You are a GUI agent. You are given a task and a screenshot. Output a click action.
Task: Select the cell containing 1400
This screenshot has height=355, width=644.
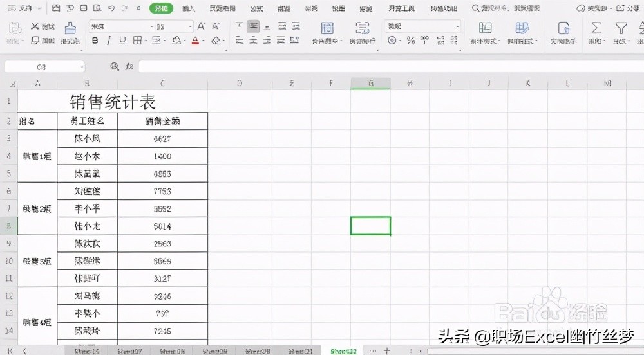pos(162,156)
